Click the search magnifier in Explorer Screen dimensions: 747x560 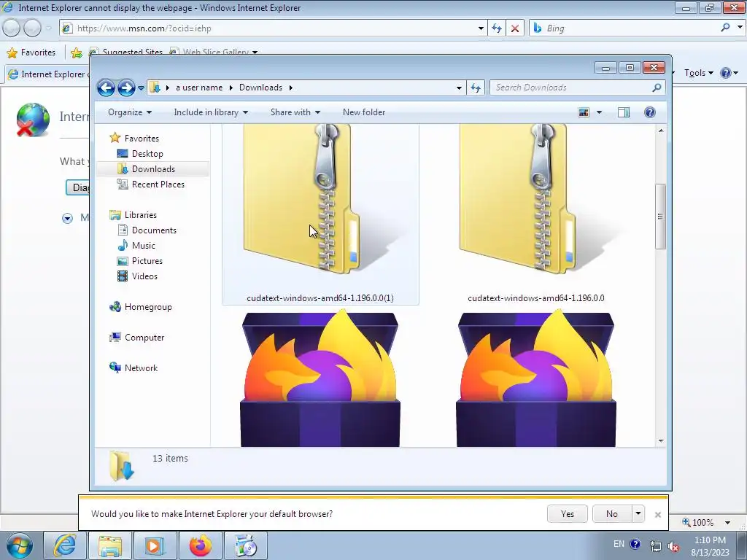tap(657, 87)
